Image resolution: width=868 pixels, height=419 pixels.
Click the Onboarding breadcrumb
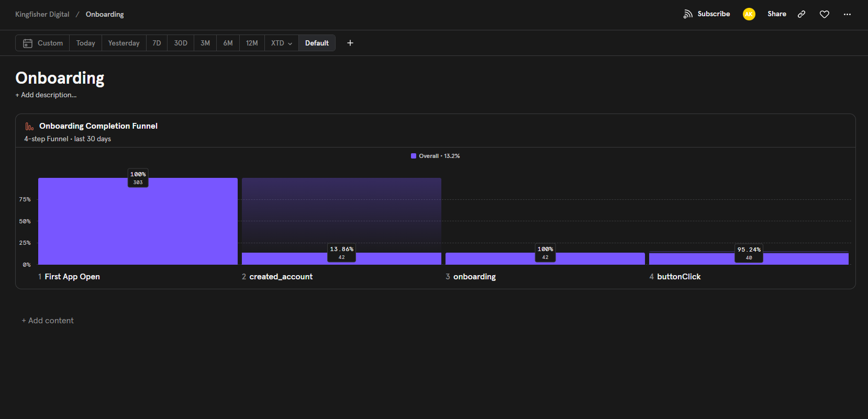105,14
